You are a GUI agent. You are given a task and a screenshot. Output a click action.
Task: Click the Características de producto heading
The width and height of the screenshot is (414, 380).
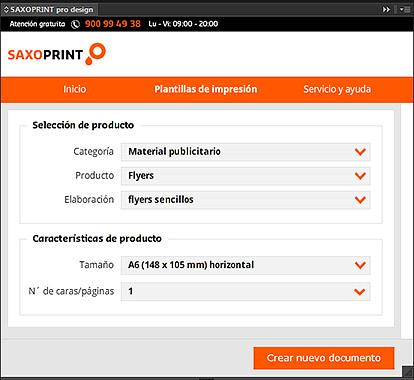[97, 238]
